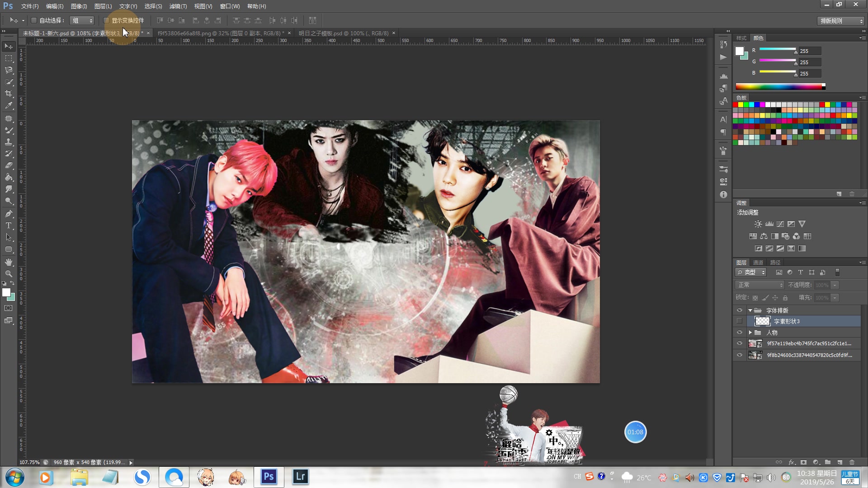
Task: Switch to the f9f53806e66a8f8.png document tab
Action: [221, 33]
